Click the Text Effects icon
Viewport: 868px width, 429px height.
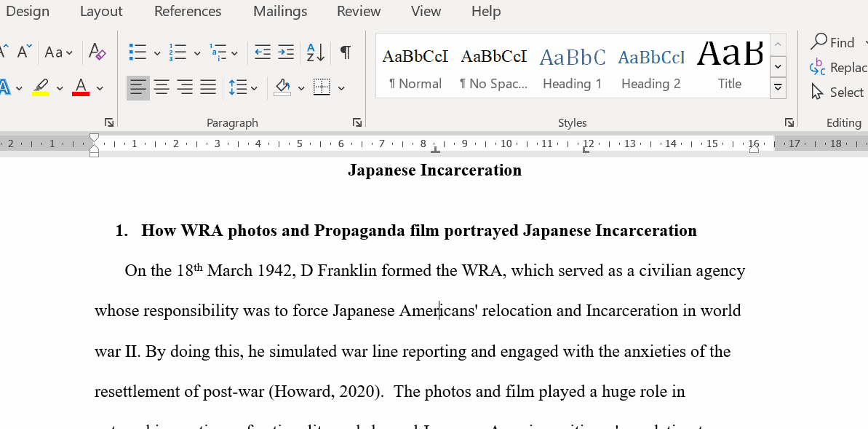[4, 87]
